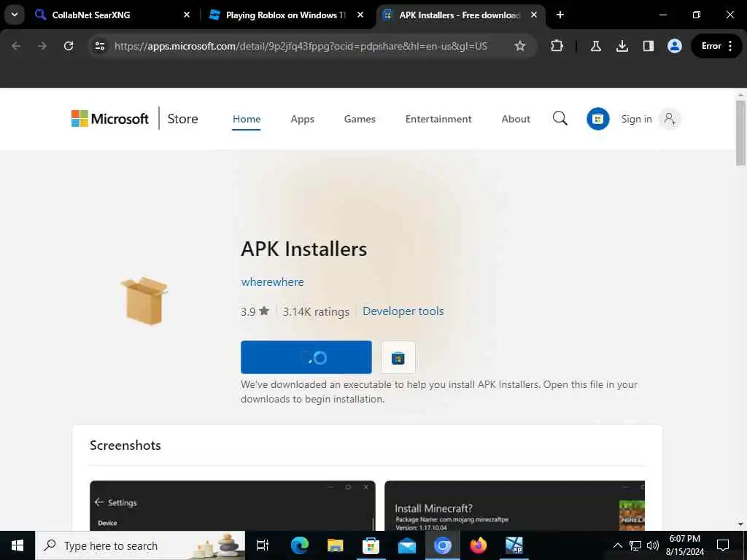Viewport: 747px width, 560px height.
Task: Open network status tray icon
Action: coord(635,545)
